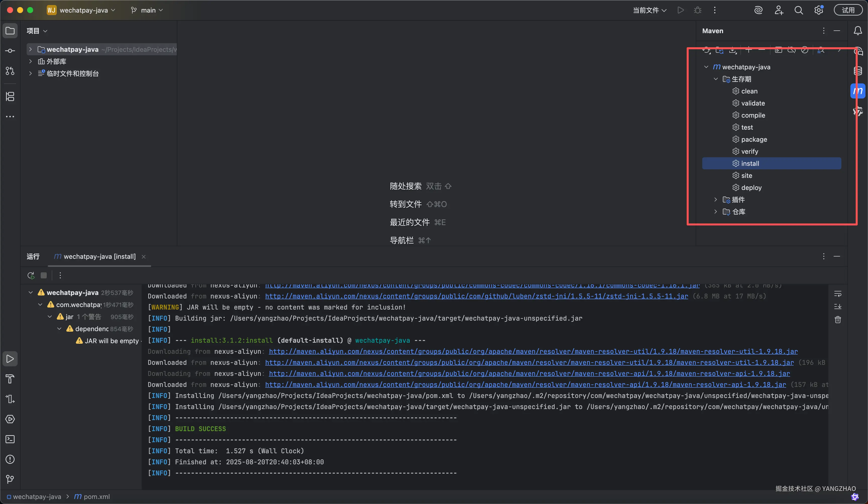
Task: Collapse wechatpay-java node in Maven tree
Action: [x=706, y=67]
